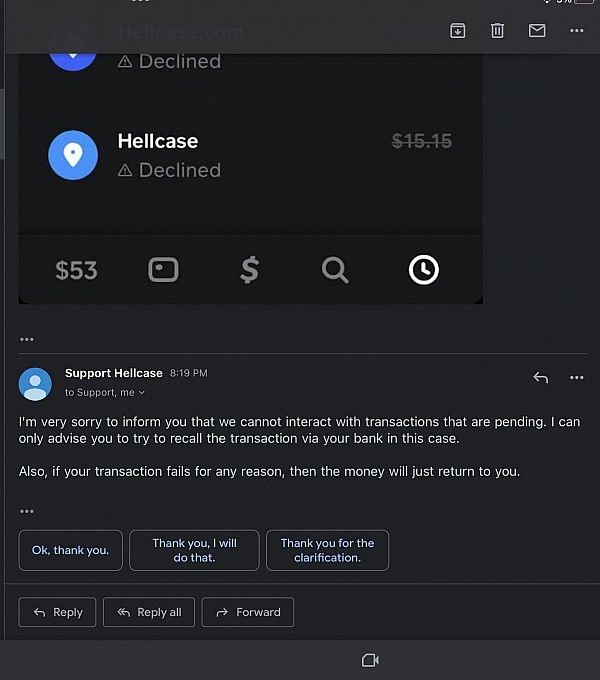
Task: Expand the recipient details next to 'to Support, me'
Action: pyautogui.click(x=141, y=392)
